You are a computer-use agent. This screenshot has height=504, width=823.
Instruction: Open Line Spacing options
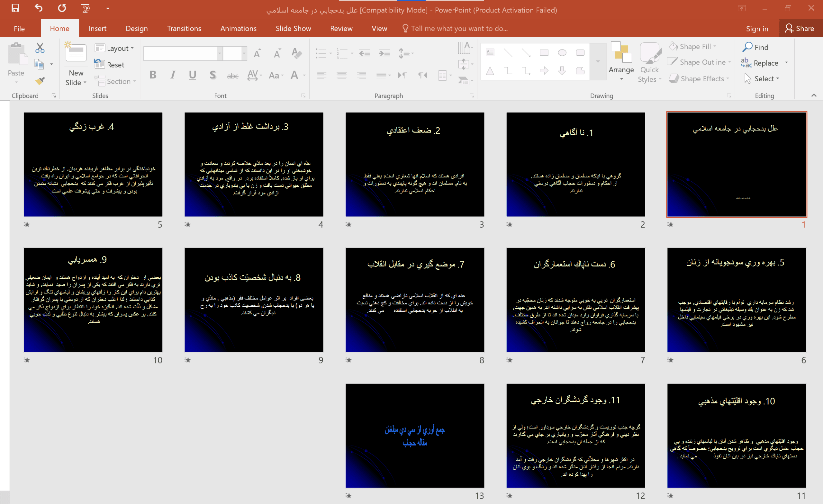pos(406,53)
